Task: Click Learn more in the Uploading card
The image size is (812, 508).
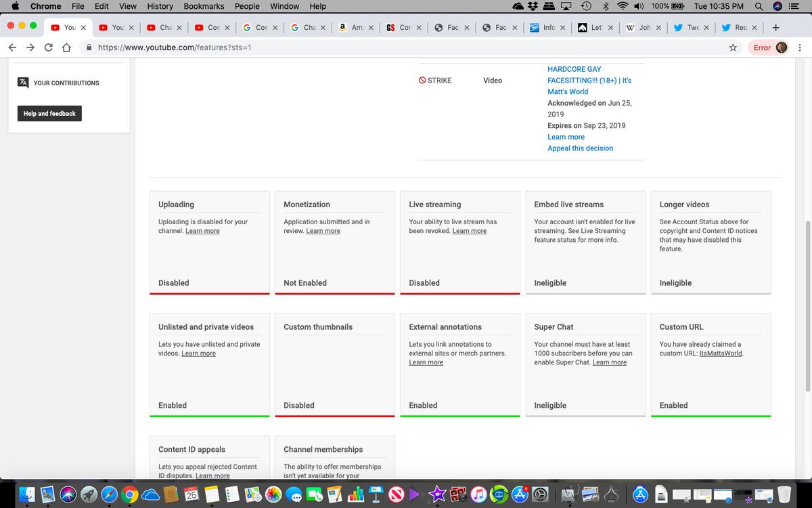Action: (202, 231)
